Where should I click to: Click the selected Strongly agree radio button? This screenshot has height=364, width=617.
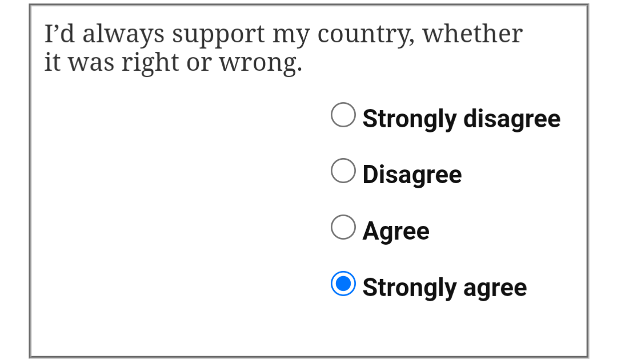[x=343, y=284]
